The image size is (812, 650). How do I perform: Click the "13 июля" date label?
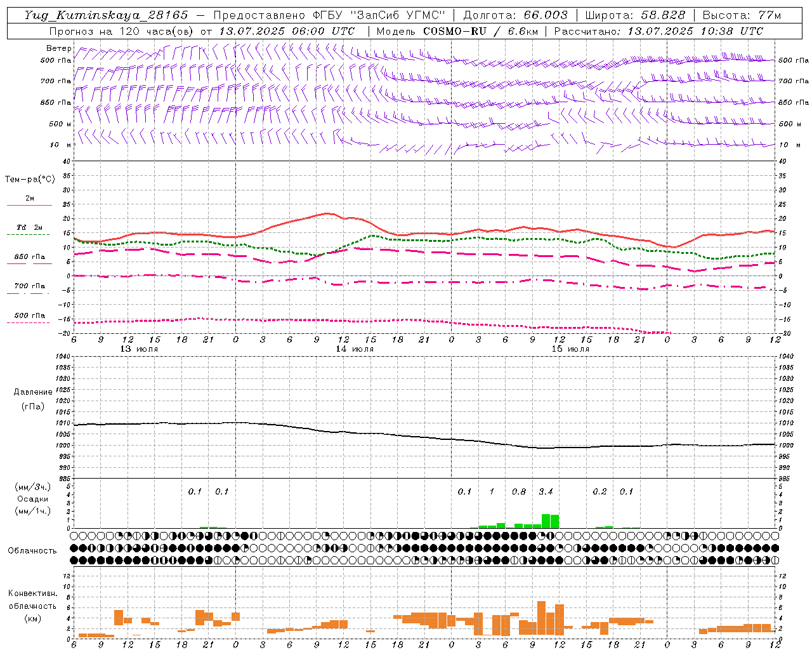139,349
